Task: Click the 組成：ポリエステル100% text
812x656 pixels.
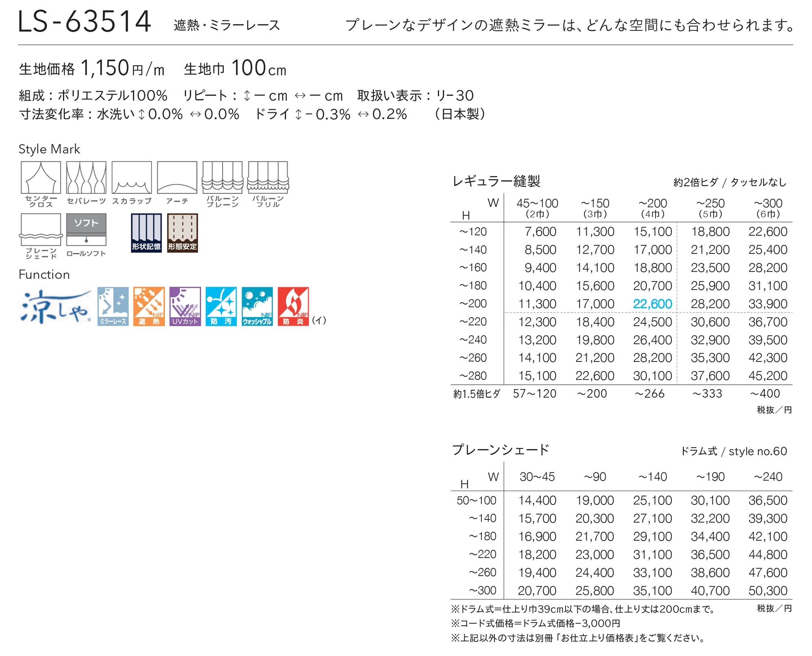Action: point(93,96)
